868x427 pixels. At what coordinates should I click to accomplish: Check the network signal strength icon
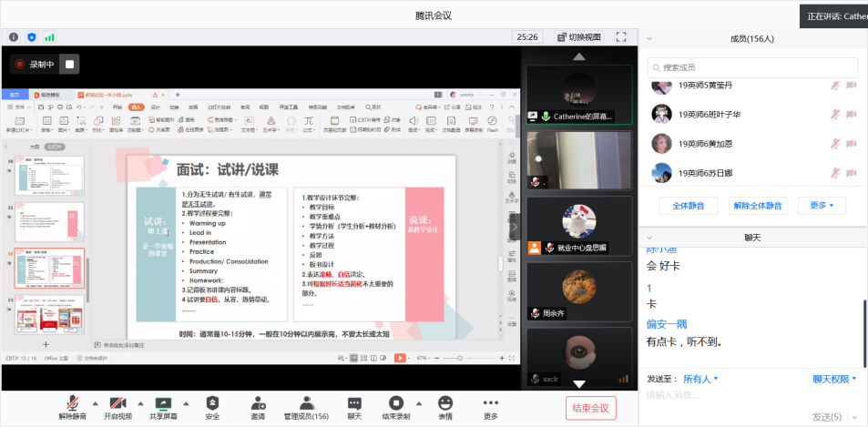point(50,37)
